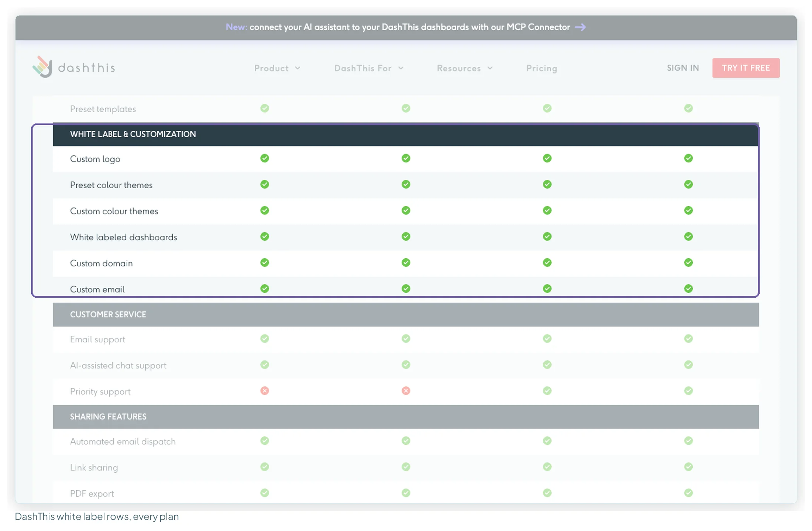The width and height of the screenshot is (812, 531).
Task: Click the White labeled dashboards label
Action: click(124, 237)
